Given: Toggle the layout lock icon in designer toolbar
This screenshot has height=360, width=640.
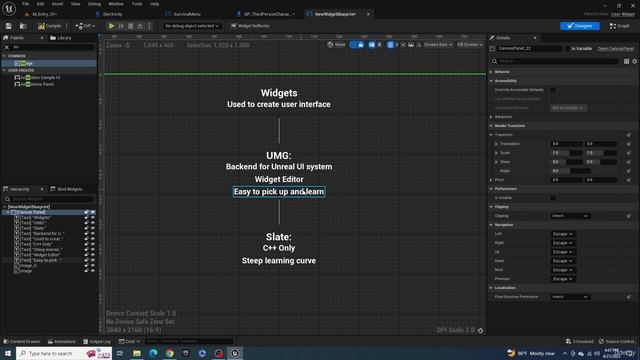Looking at the screenshot, I should point(361,44).
